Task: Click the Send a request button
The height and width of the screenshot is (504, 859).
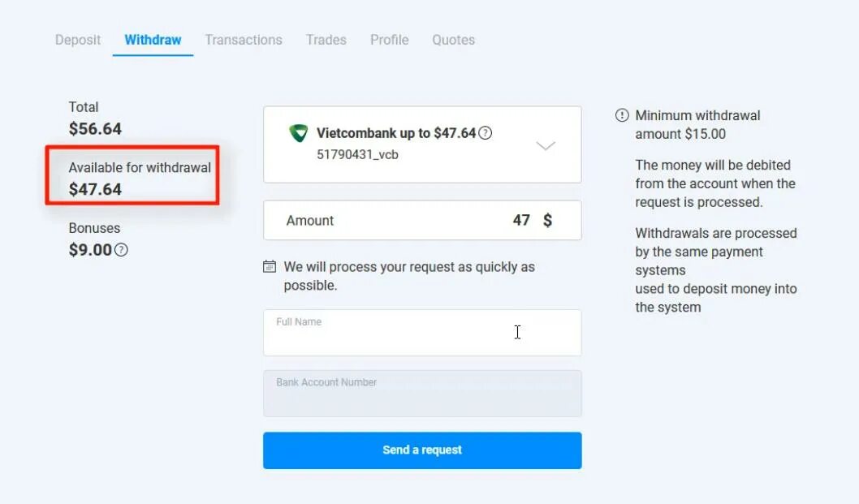Action: (422, 450)
